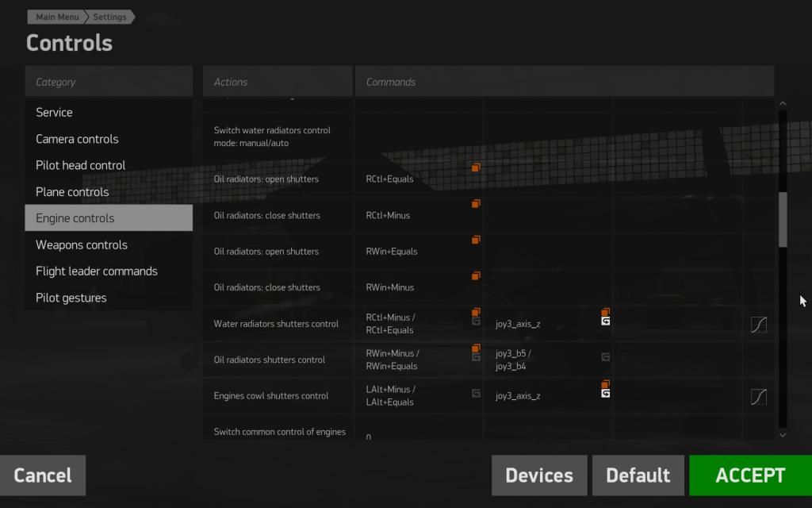Screen dimensions: 812x508
Task: Click orange icon next to joy3_b5 oil radiators binding
Action: (476, 348)
